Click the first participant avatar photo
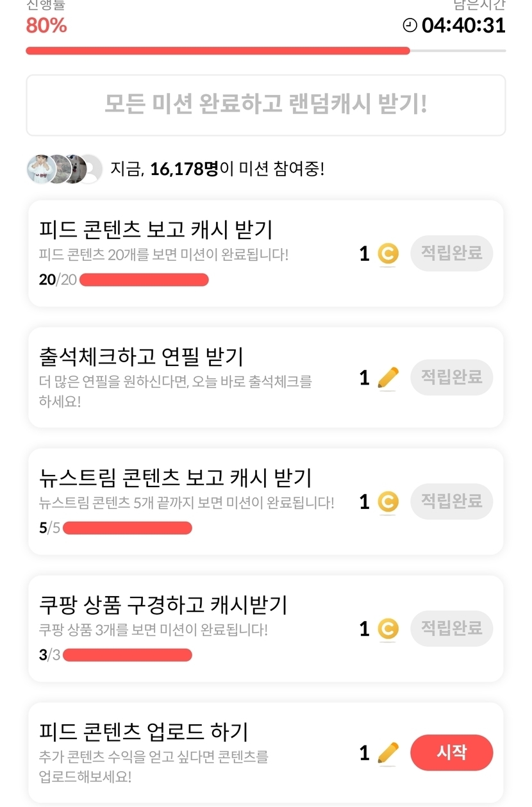Image resolution: width=532 pixels, height=807 pixels. (40, 169)
